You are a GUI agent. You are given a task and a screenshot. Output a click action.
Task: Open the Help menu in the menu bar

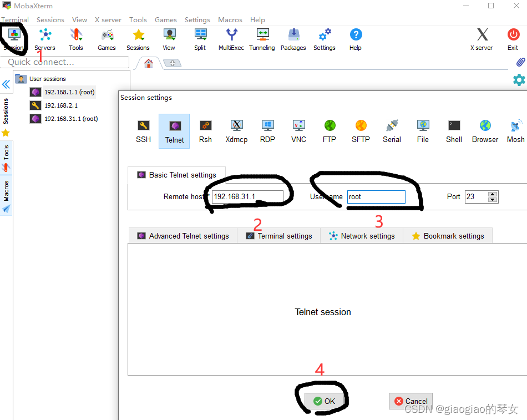click(257, 20)
